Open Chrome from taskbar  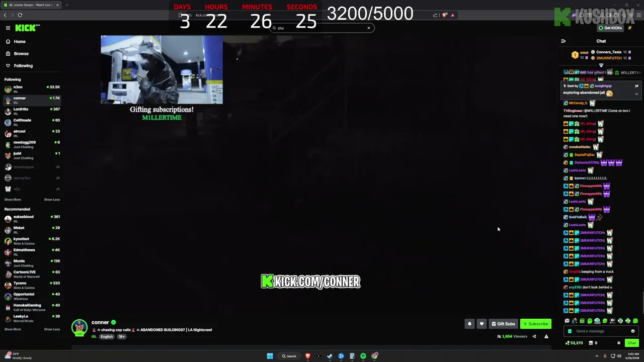374,356
